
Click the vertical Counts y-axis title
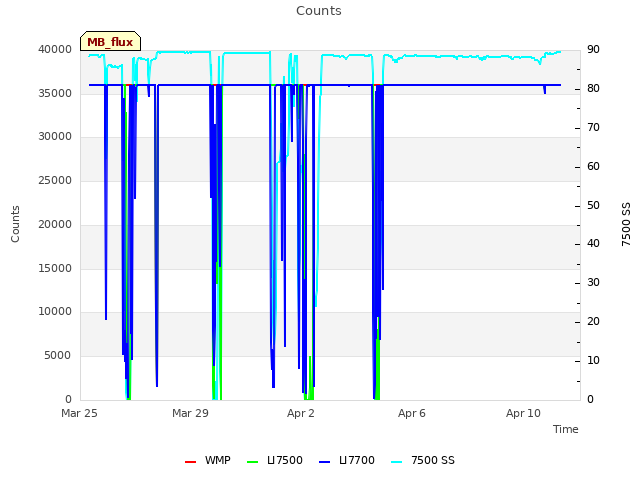click(x=15, y=224)
